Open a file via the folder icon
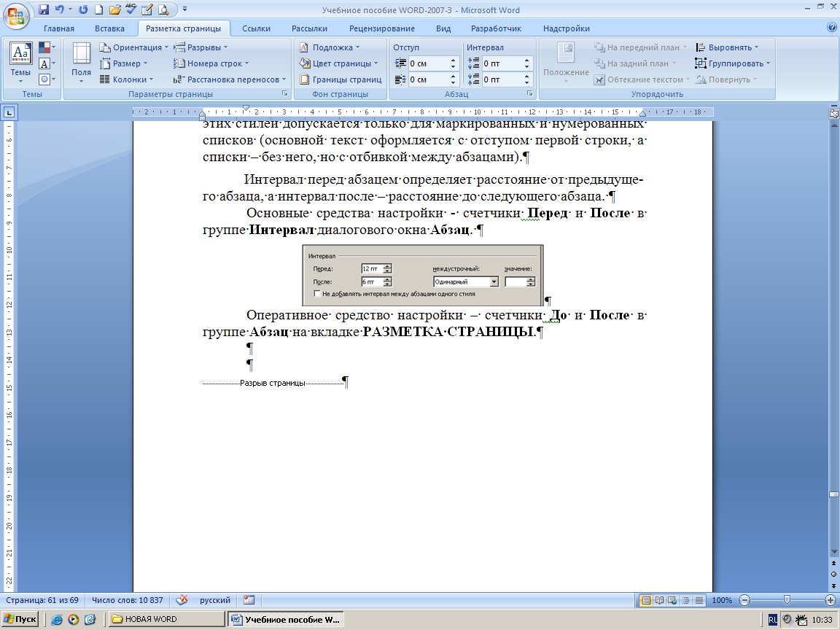 click(114, 9)
